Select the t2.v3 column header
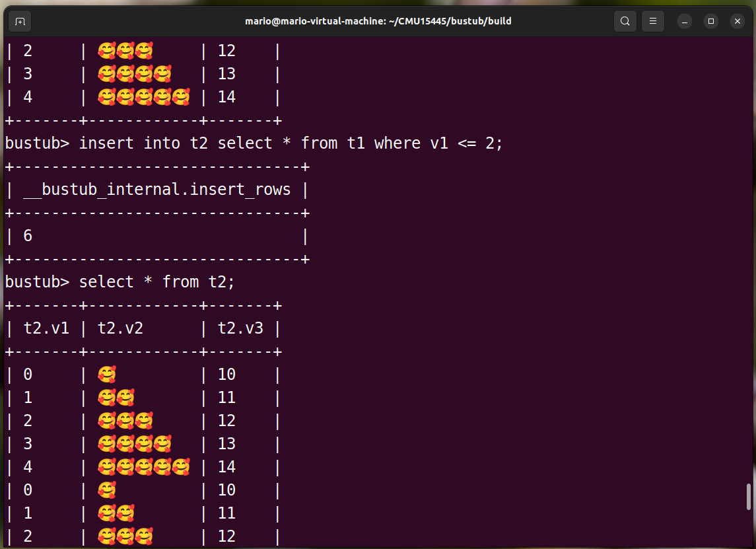The height and width of the screenshot is (549, 756). coord(240,328)
